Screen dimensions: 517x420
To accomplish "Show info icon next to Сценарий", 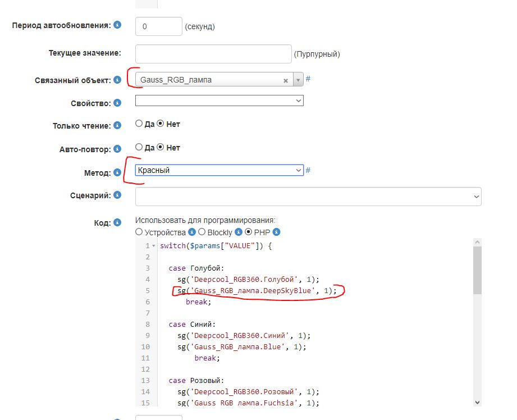I will point(117,195).
